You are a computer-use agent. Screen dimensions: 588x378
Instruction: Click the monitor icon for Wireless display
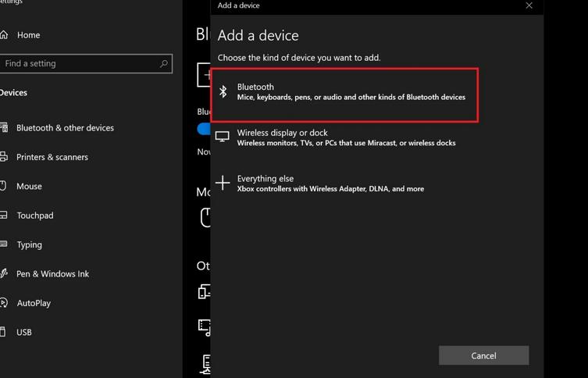click(223, 137)
